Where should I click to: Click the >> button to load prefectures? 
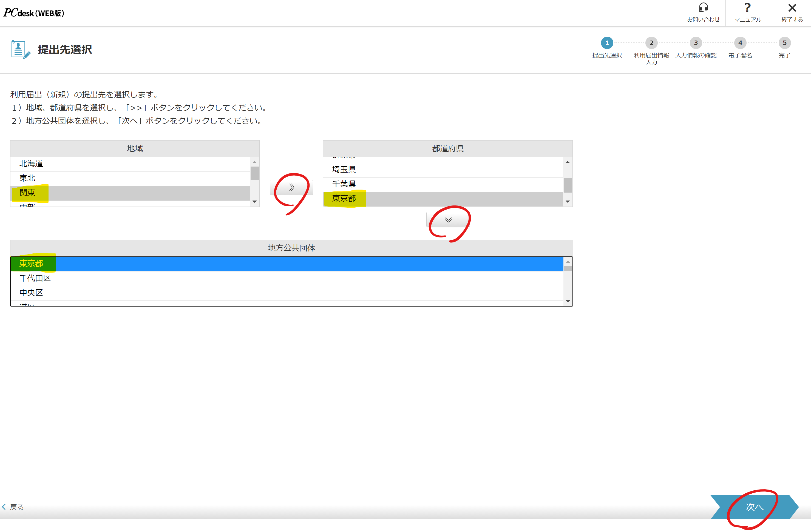coord(291,187)
